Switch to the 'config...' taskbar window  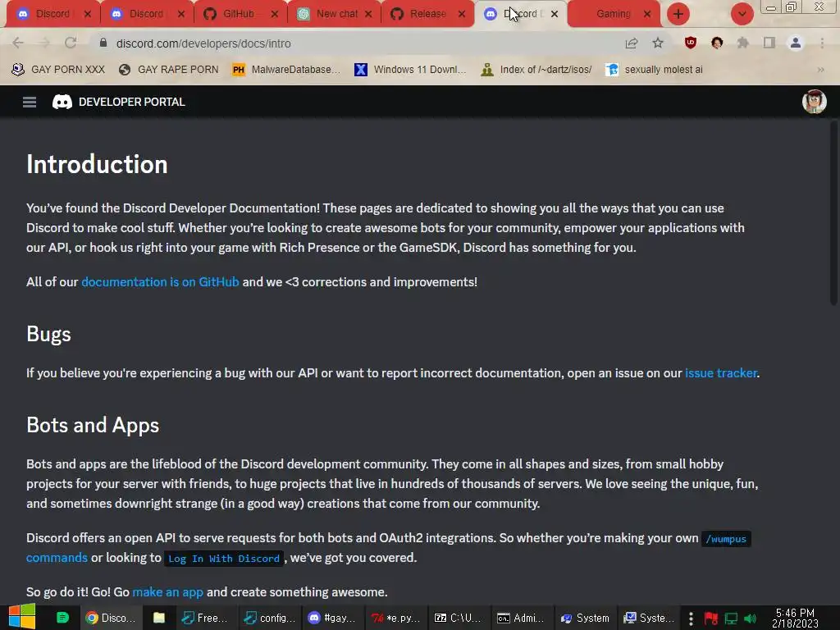[269, 618]
